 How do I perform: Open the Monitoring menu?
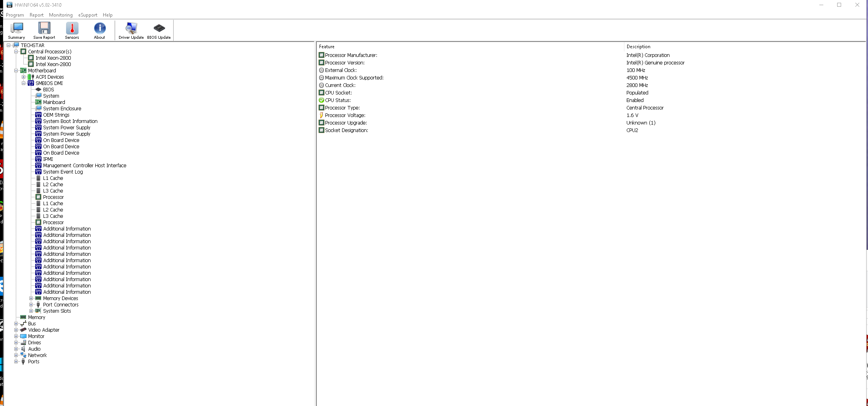click(x=61, y=15)
